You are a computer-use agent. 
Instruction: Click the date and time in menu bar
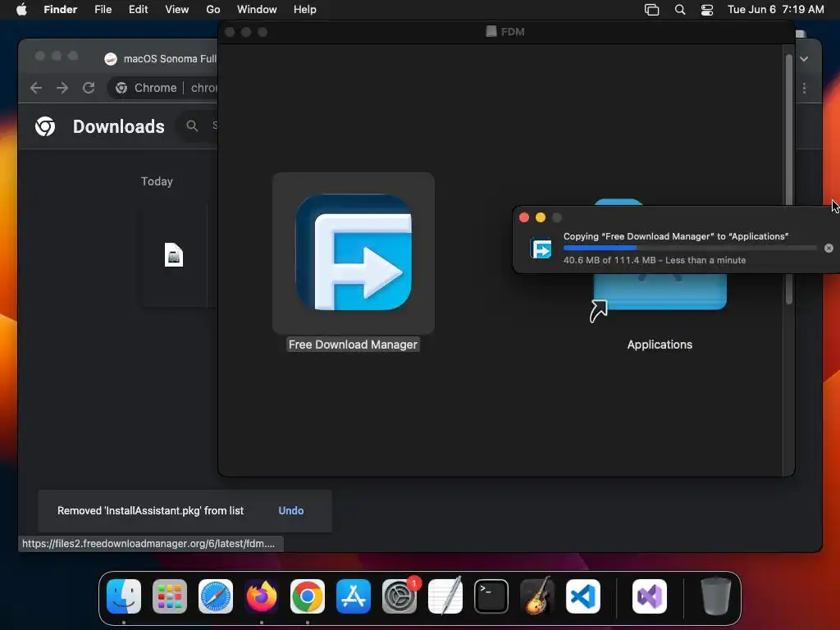coord(776,10)
